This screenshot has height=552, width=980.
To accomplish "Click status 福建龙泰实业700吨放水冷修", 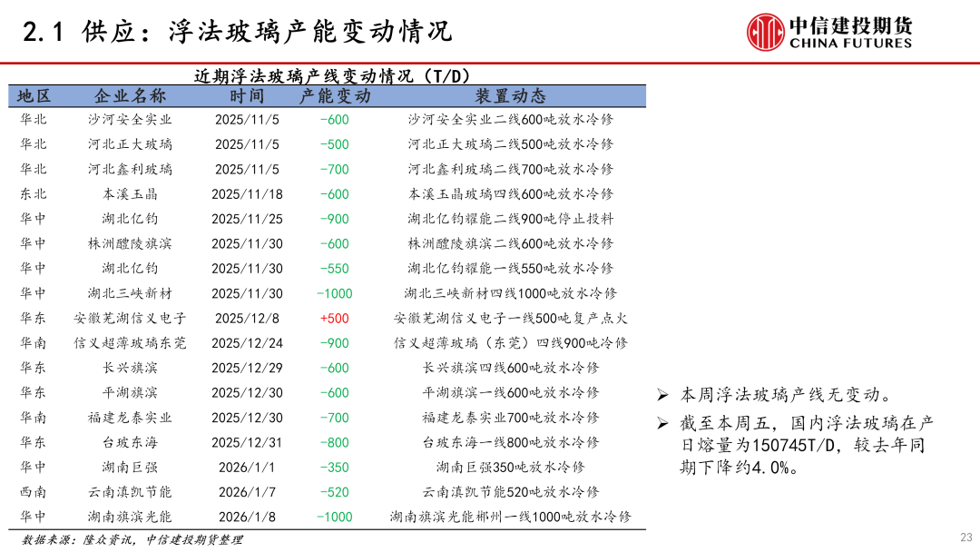I will [x=511, y=418].
